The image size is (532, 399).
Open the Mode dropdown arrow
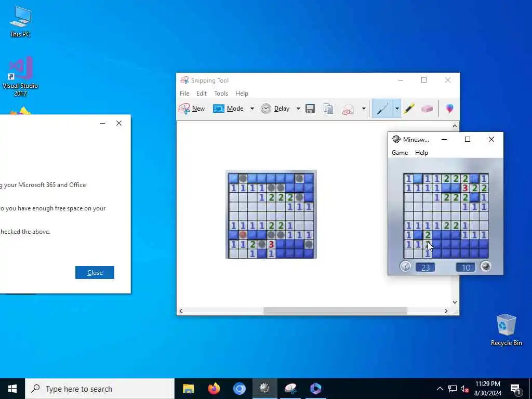252,109
